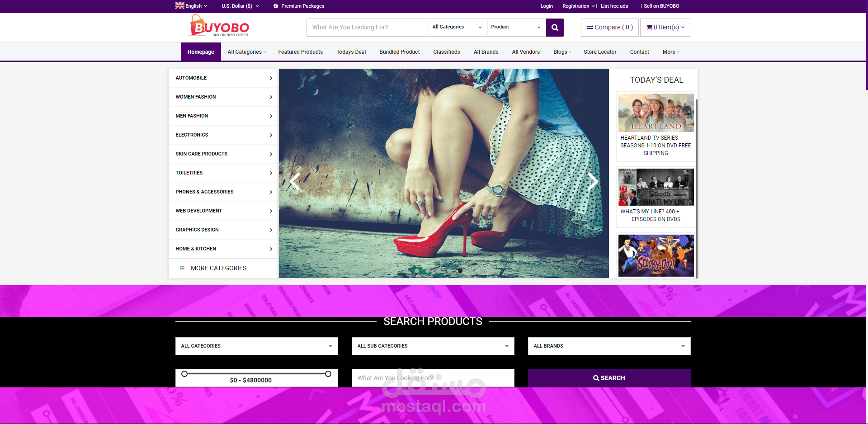868x424 pixels.
Task: Open the What's My Line deal thumbnail
Action: (x=656, y=187)
